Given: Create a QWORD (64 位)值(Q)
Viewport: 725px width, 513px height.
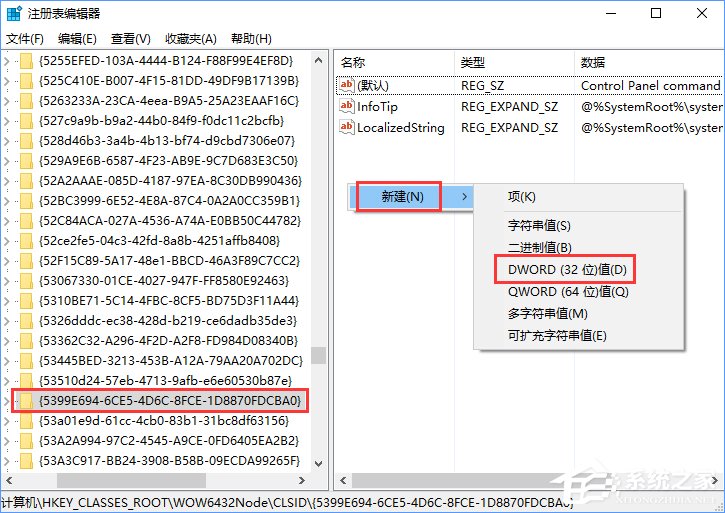Looking at the screenshot, I should coord(578,291).
